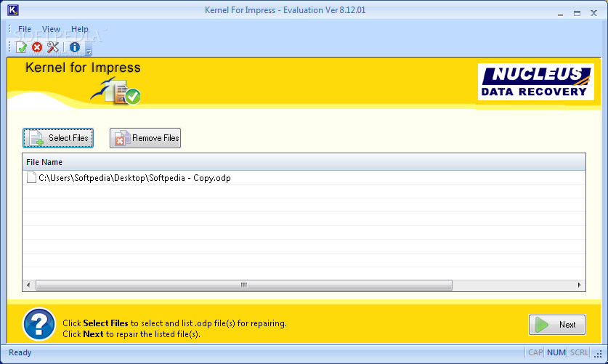Open the settings tools toolbar icon

click(52, 47)
